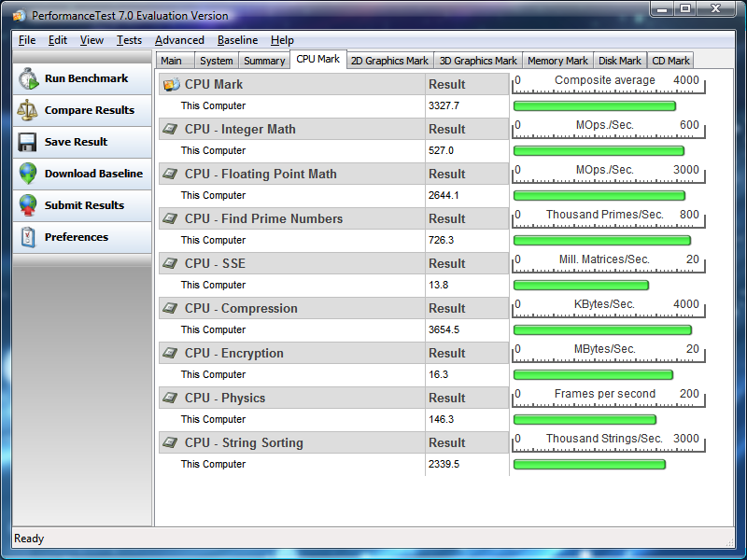The width and height of the screenshot is (747, 560).
Task: Select the String Sorting result value 2339.5
Action: [444, 464]
